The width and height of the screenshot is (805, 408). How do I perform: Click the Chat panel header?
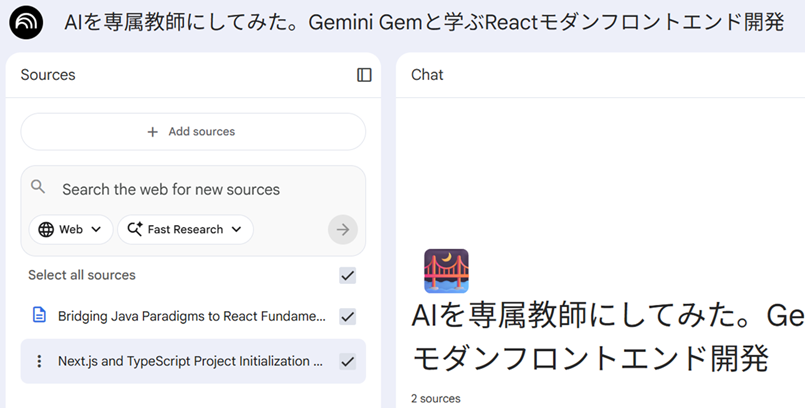point(427,75)
